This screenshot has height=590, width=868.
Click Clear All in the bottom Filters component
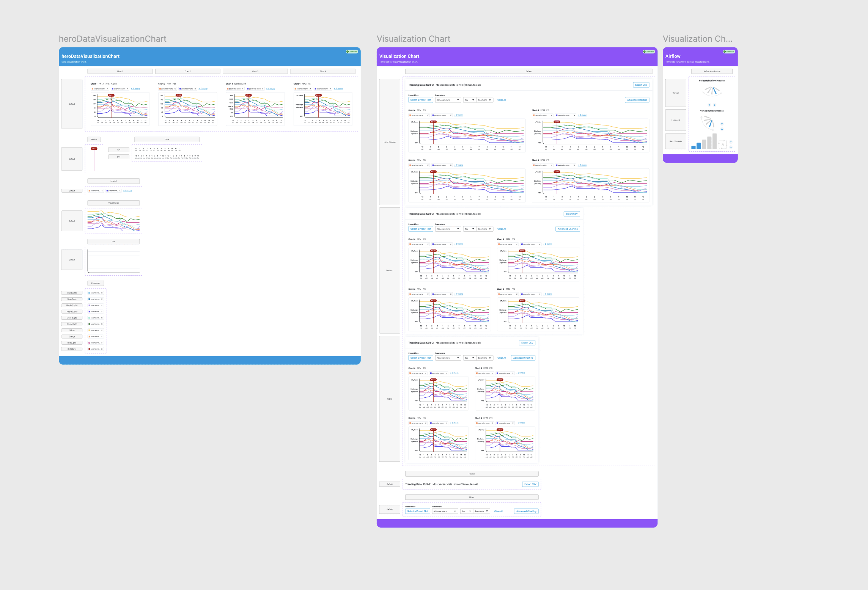(x=498, y=511)
